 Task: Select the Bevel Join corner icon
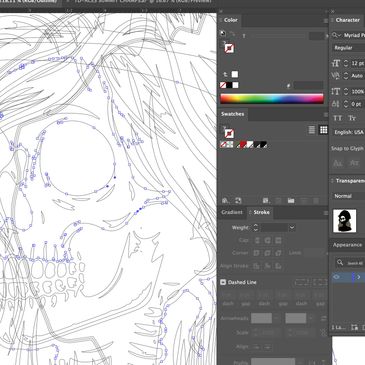click(x=278, y=253)
